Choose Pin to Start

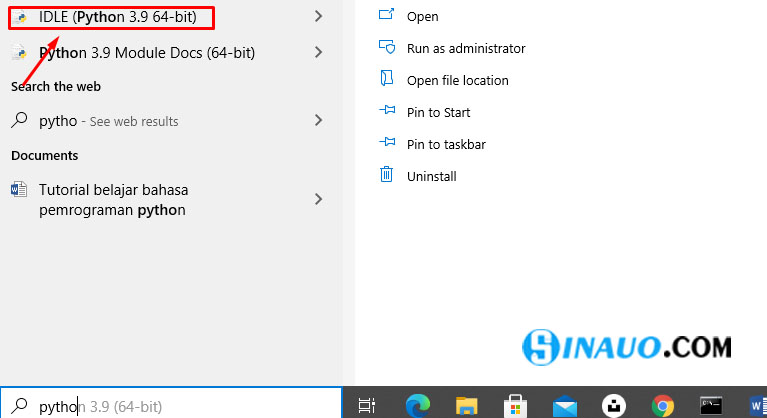click(438, 112)
